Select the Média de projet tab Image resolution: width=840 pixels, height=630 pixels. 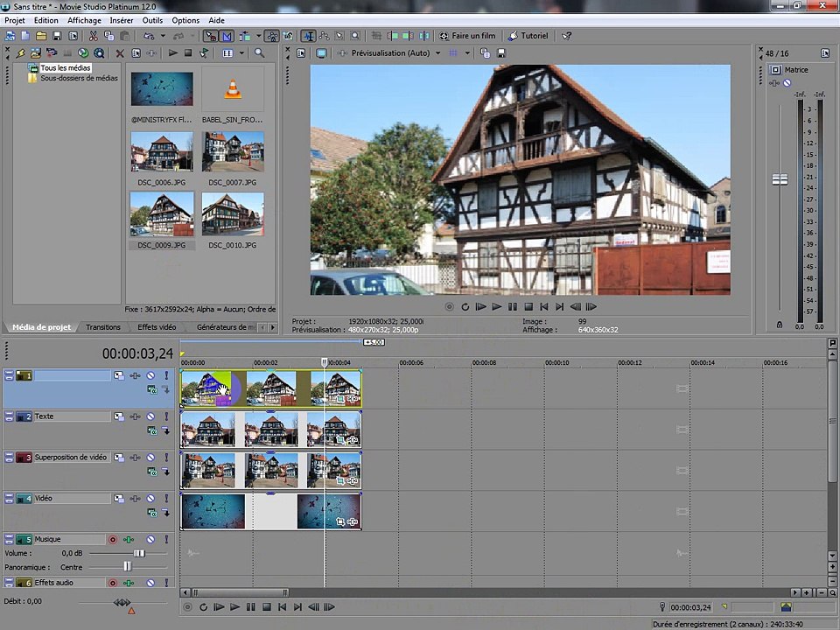pos(41,327)
